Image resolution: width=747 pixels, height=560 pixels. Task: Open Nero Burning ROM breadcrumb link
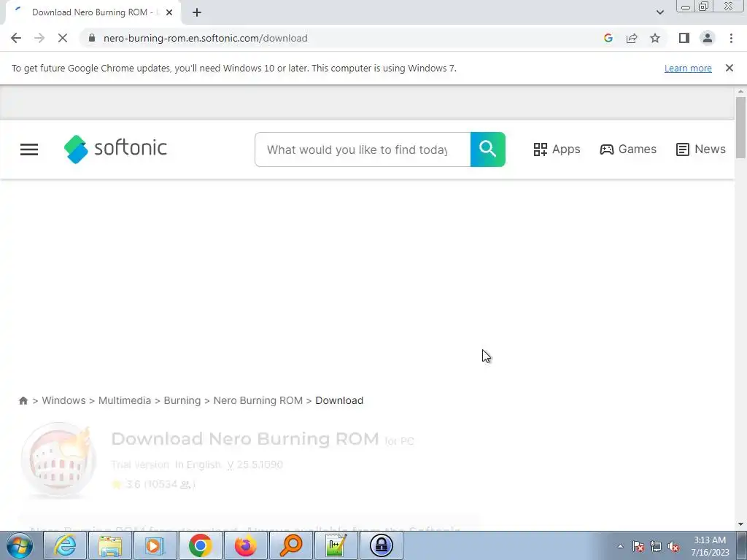coord(258,400)
